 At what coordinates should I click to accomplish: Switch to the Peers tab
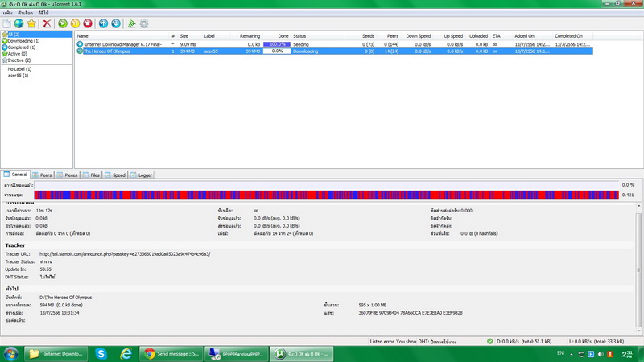tap(43, 175)
